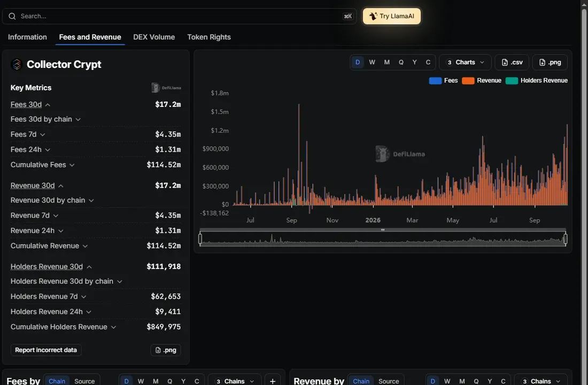The height and width of the screenshot is (385, 588).
Task: Select Chain in the Revenue by panel
Action: coord(361,381)
